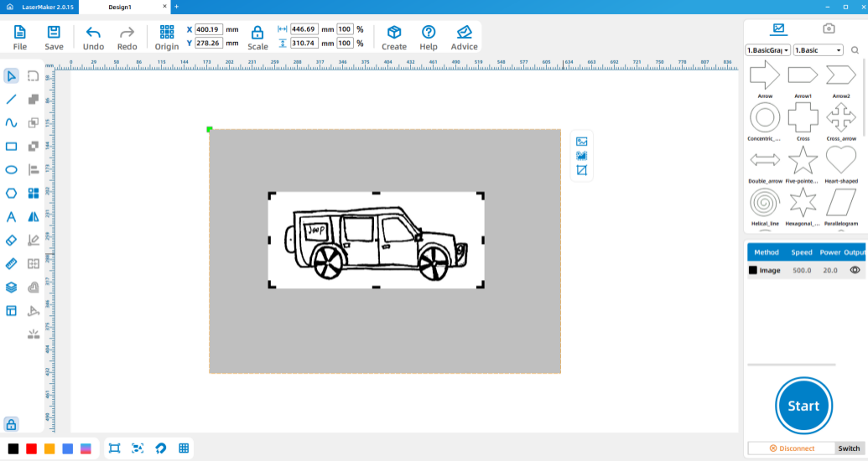
Task: Click the width percent field
Action: (345, 29)
